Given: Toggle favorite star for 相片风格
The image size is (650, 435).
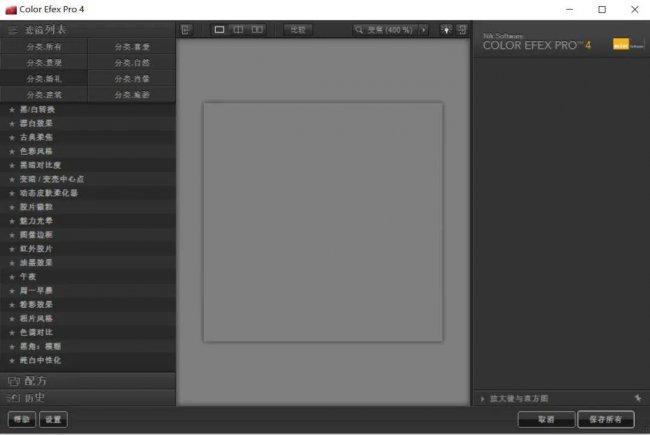Looking at the screenshot, I should click(12, 319).
